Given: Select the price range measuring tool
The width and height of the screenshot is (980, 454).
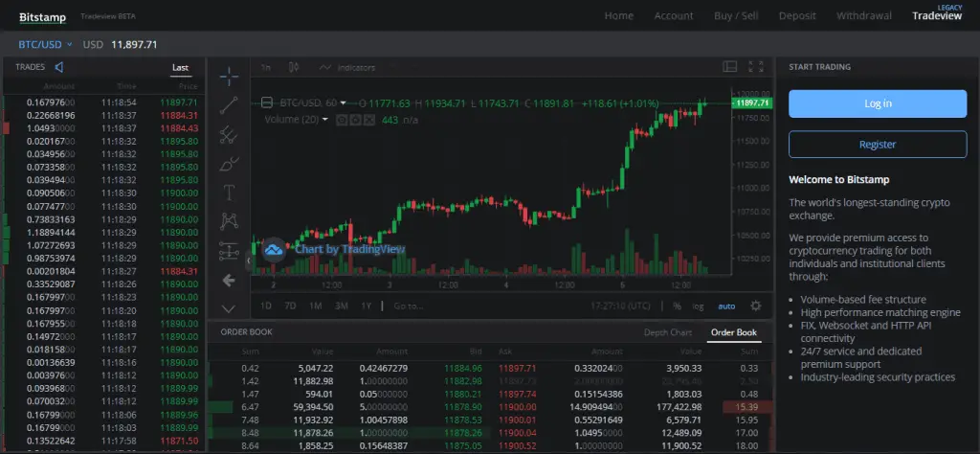Looking at the screenshot, I should (229, 251).
